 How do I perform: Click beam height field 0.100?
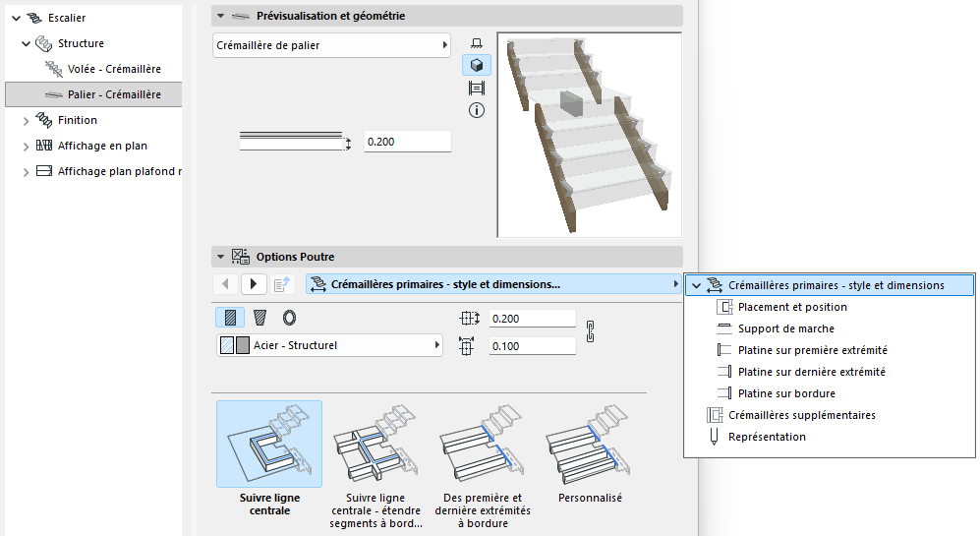(532, 346)
